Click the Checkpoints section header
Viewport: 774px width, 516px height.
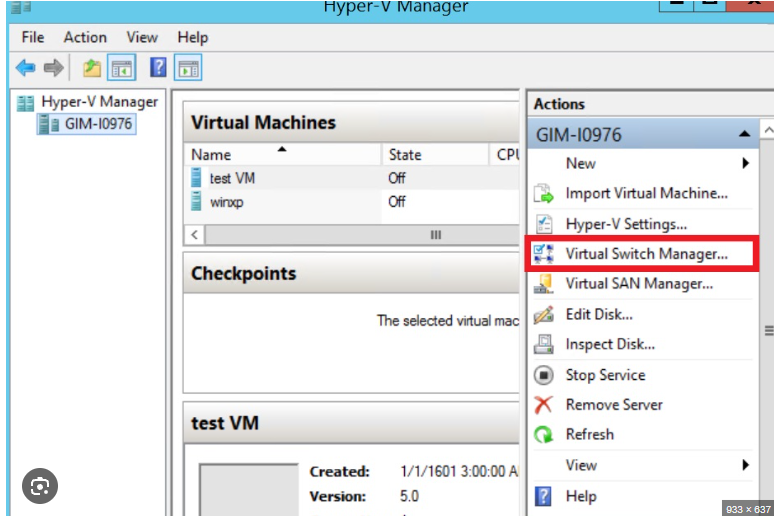tap(351, 273)
